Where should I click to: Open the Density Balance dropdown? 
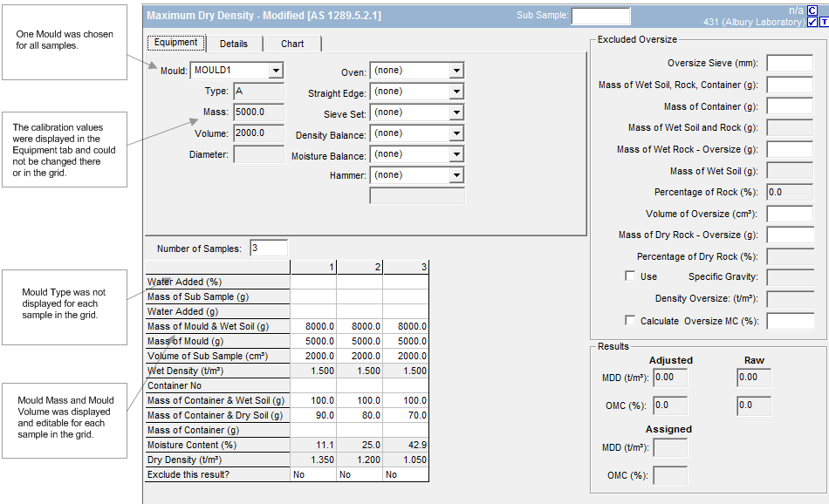pyautogui.click(x=456, y=133)
